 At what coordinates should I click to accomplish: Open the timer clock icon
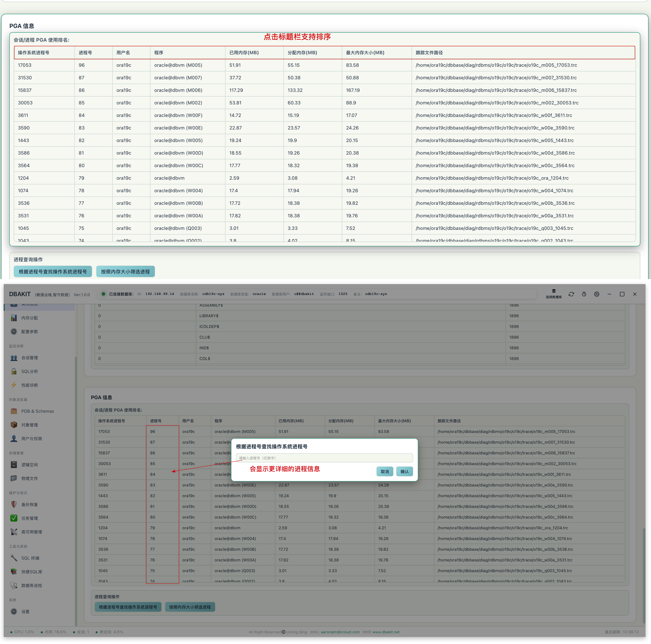(584, 294)
